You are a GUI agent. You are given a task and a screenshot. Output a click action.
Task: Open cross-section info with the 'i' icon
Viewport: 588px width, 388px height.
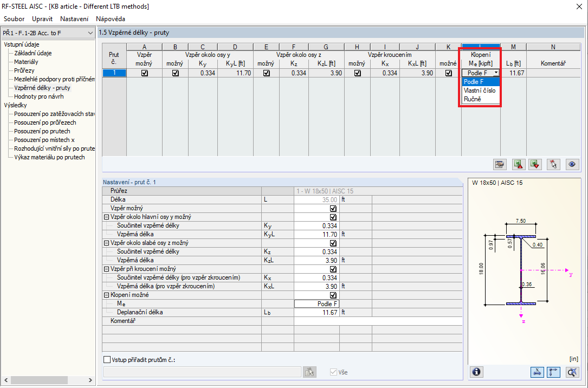476,372
